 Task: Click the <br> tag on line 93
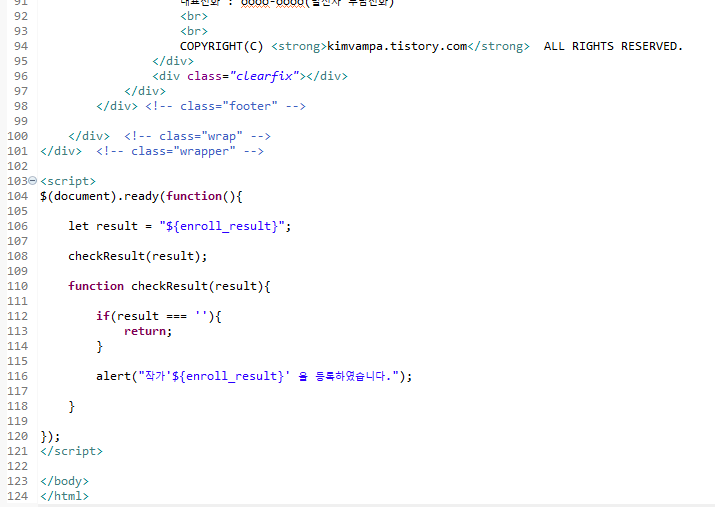[x=194, y=31]
